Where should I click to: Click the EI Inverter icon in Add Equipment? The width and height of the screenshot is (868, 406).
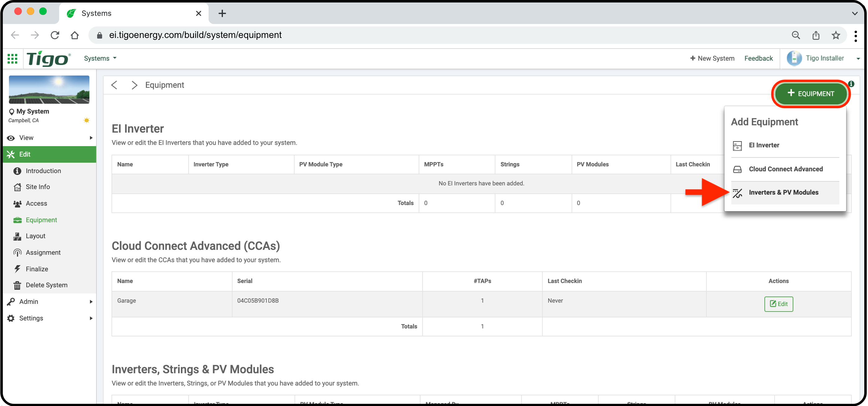[x=737, y=145]
